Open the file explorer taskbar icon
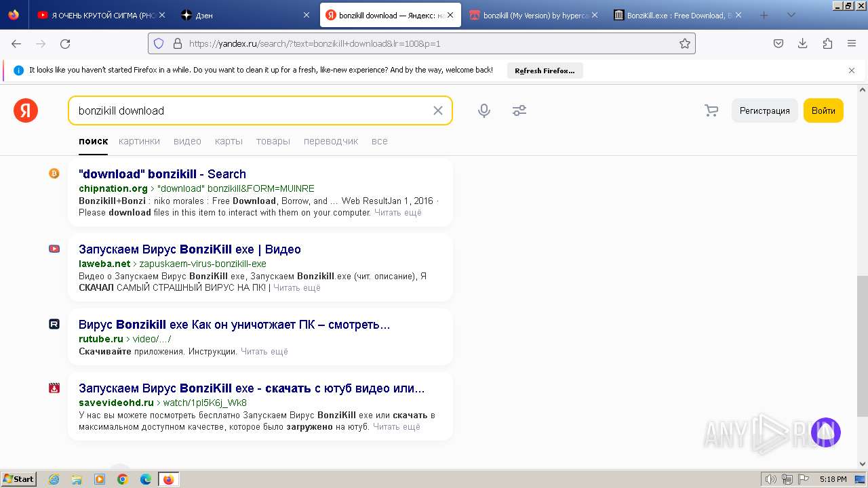Screen dimensions: 868x488 pyautogui.click(x=77, y=479)
